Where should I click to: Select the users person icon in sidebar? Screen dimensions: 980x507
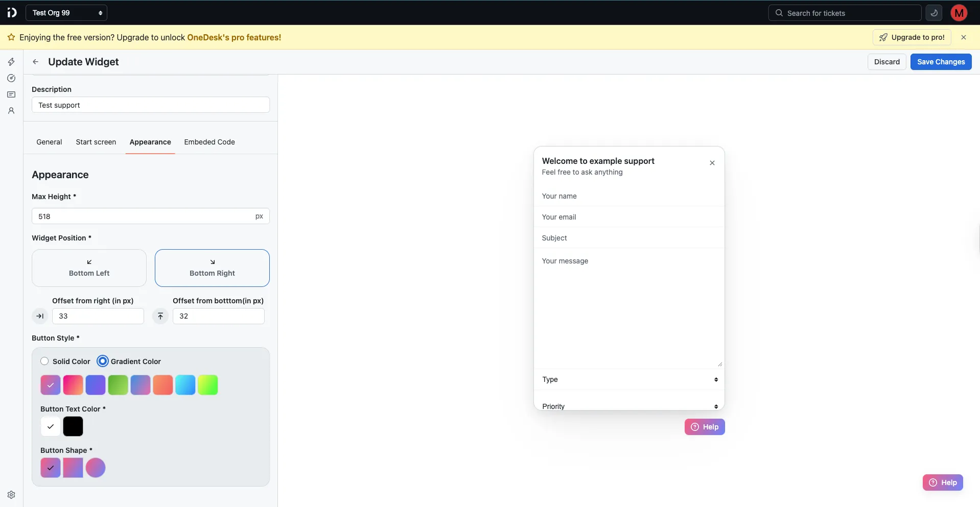click(11, 111)
